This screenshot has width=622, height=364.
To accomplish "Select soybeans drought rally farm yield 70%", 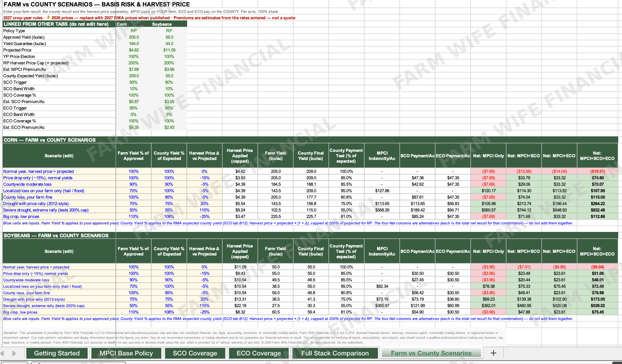I will click(134, 299).
